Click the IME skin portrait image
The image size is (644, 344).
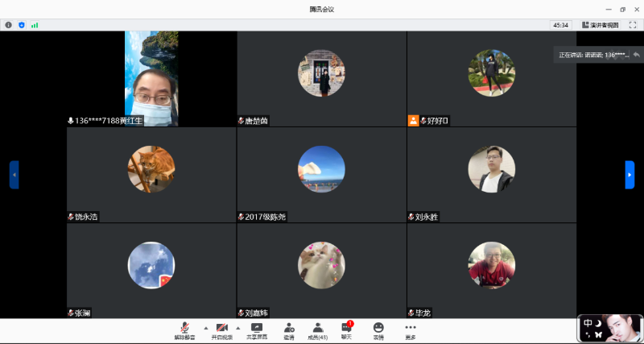point(622,329)
